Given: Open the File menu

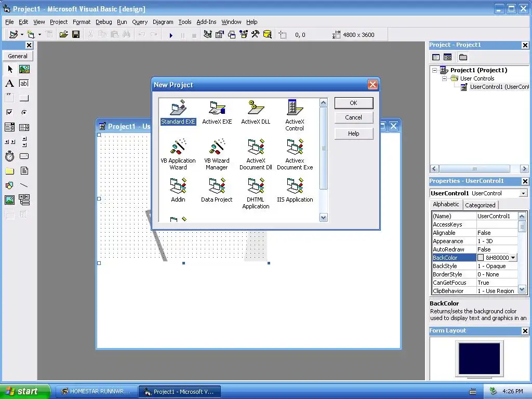Looking at the screenshot, I should (x=9, y=22).
